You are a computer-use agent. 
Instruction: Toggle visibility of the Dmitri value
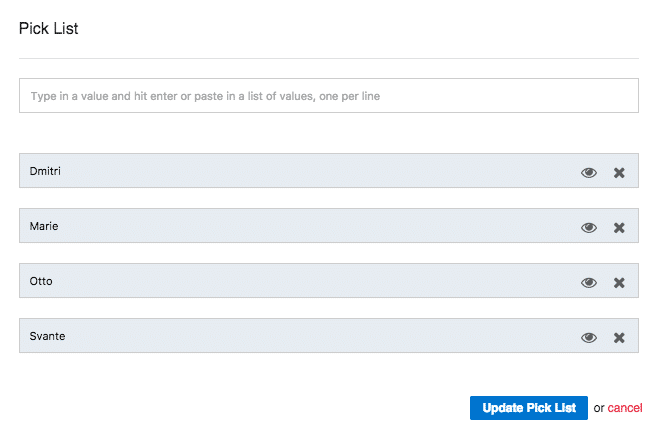[x=589, y=172]
